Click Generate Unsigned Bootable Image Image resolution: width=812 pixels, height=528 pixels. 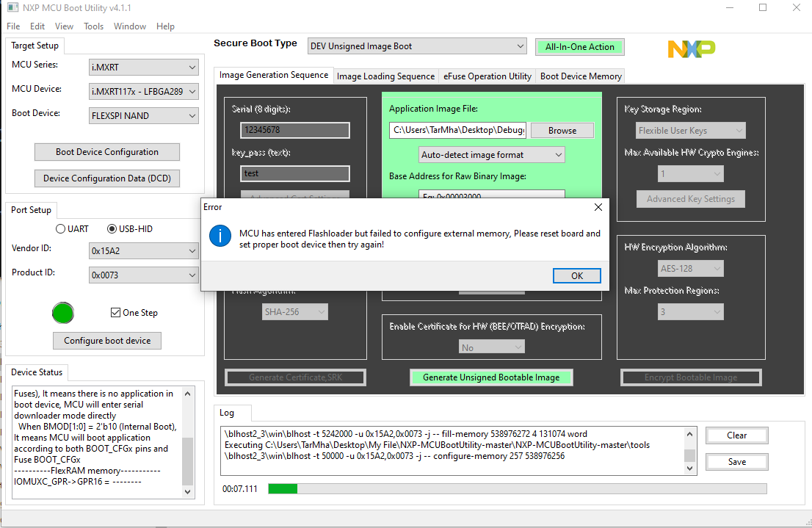[x=491, y=377]
